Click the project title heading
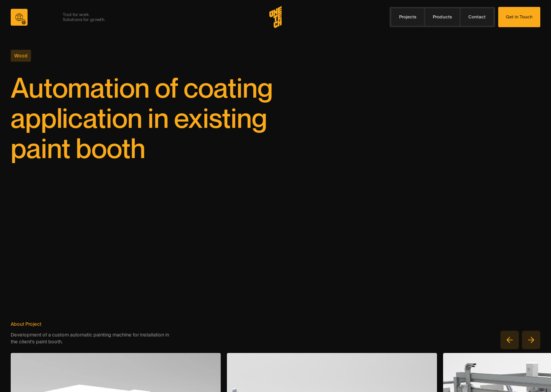The height and width of the screenshot is (392, 551). click(x=142, y=119)
